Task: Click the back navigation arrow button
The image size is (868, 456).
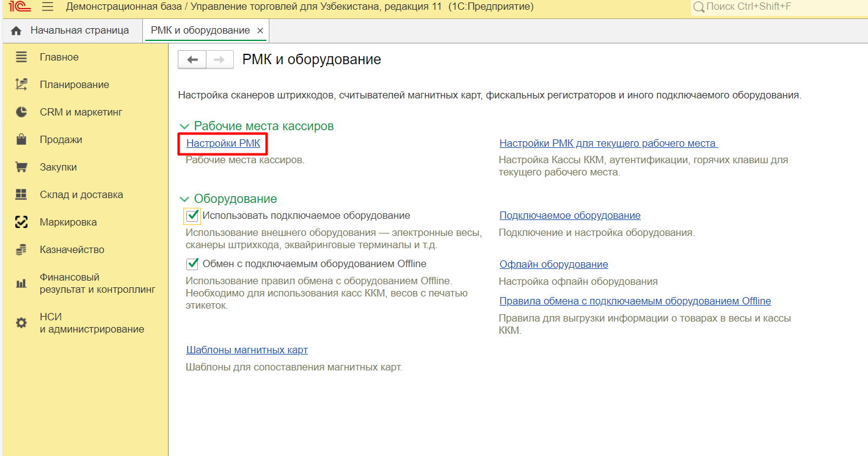Action: [x=192, y=59]
